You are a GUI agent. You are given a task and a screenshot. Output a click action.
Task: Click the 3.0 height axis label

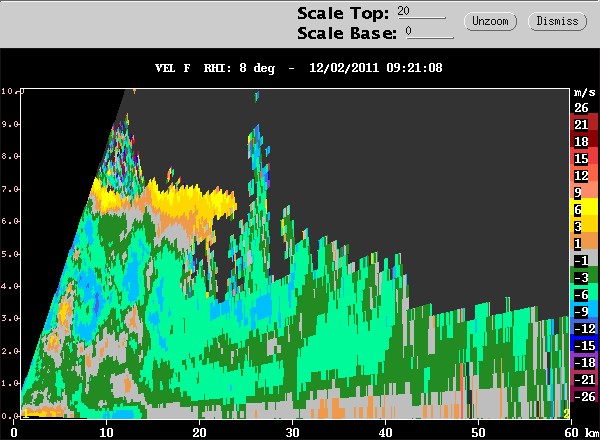[8, 318]
